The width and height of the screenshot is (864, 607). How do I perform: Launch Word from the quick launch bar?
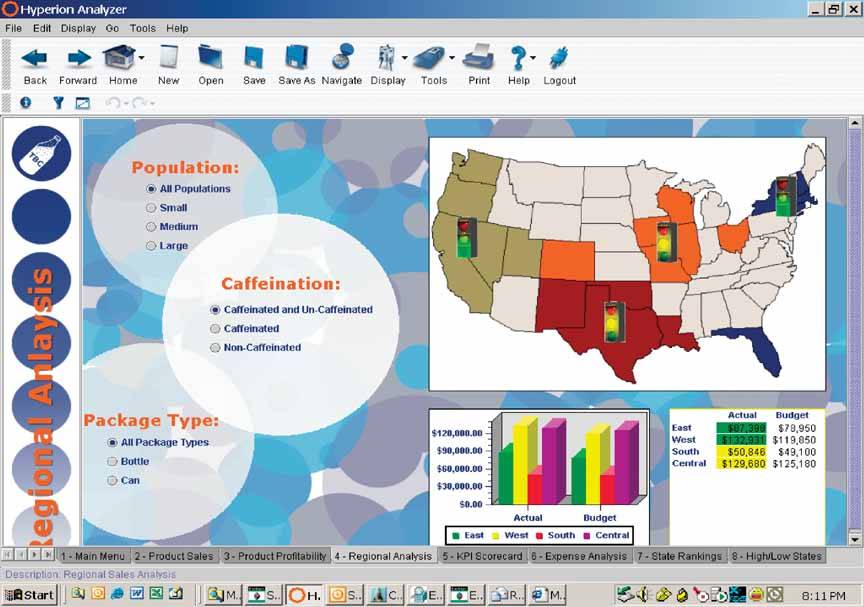pos(137,594)
